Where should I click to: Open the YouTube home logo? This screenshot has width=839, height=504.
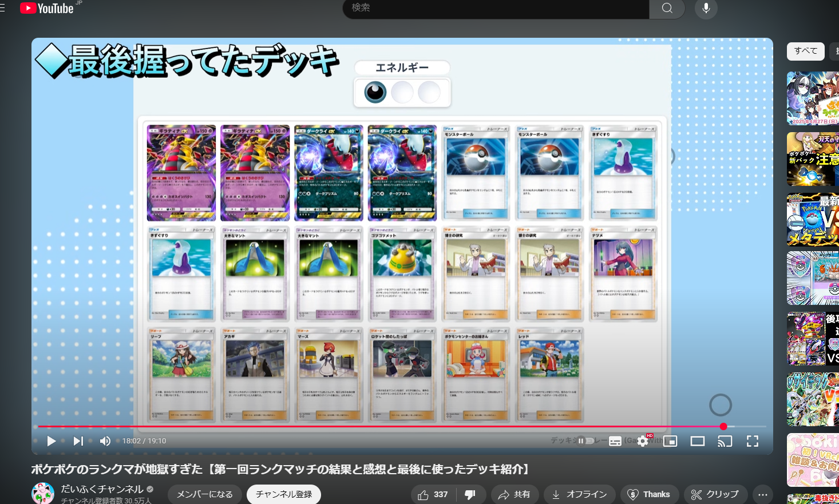pos(47,8)
